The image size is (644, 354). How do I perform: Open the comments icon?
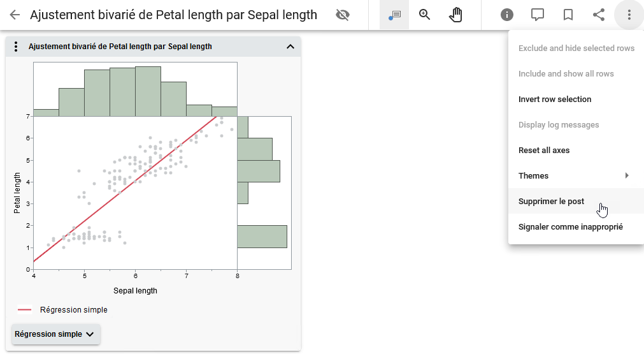tap(538, 15)
